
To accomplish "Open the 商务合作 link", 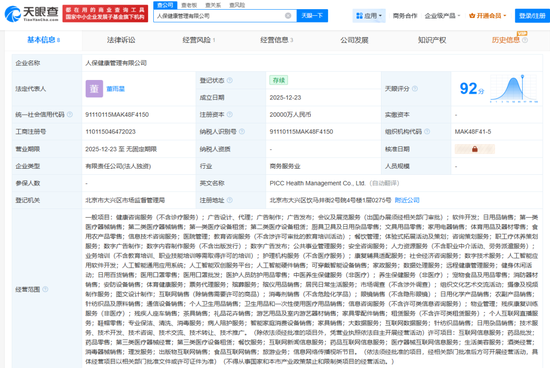I will (x=405, y=16).
